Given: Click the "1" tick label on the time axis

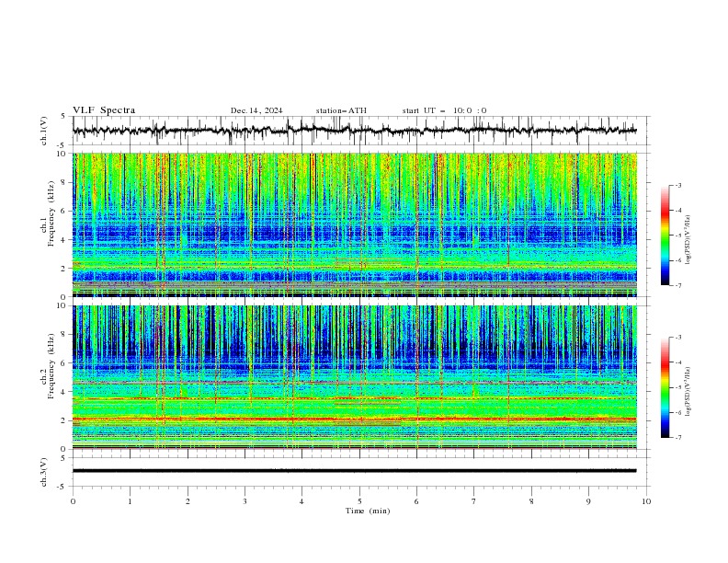Looking at the screenshot, I should pyautogui.click(x=130, y=501).
